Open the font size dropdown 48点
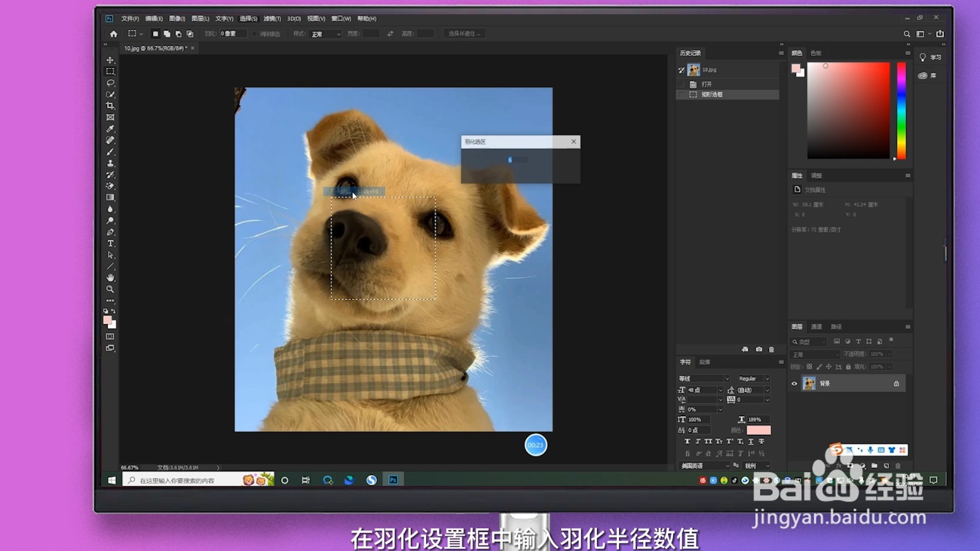980x551 pixels. click(705, 390)
